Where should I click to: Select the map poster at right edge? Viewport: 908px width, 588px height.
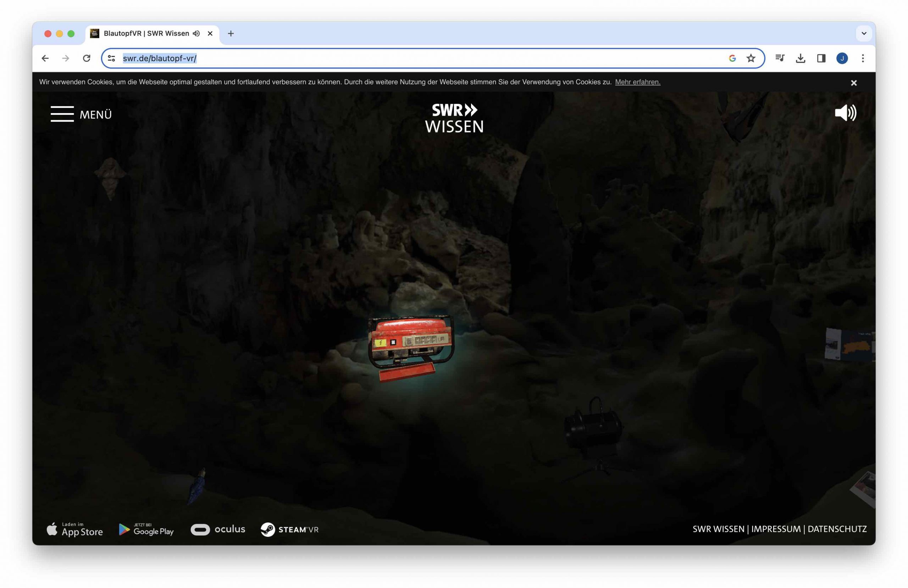click(850, 345)
